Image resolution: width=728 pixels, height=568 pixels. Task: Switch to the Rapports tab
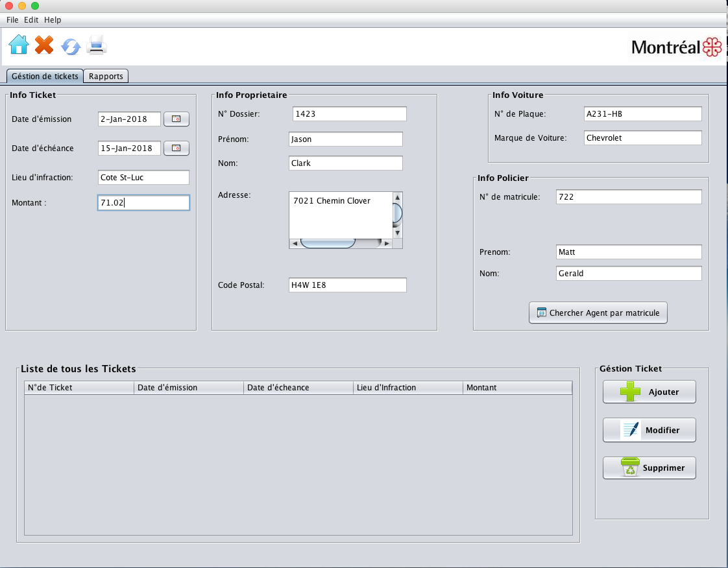click(106, 77)
